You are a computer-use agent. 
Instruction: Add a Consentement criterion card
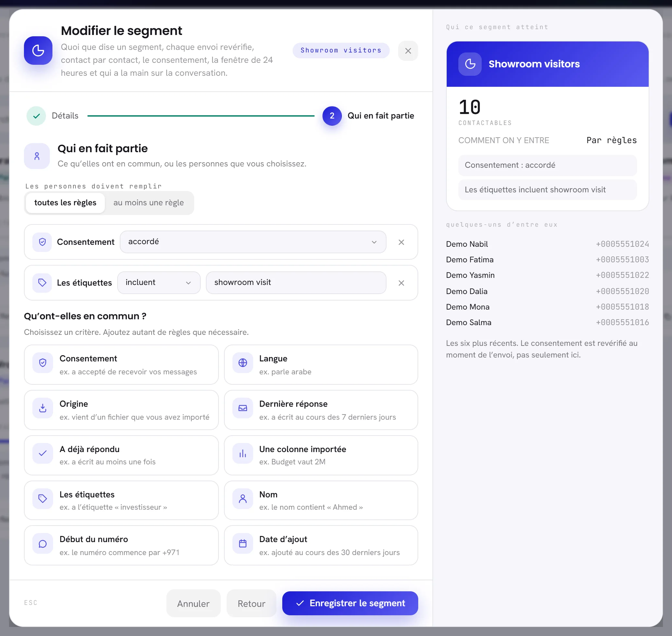121,364
